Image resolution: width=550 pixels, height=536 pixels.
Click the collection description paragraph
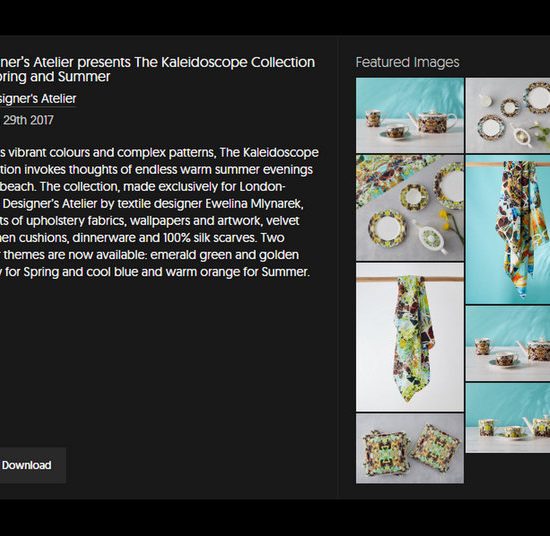pos(159,212)
